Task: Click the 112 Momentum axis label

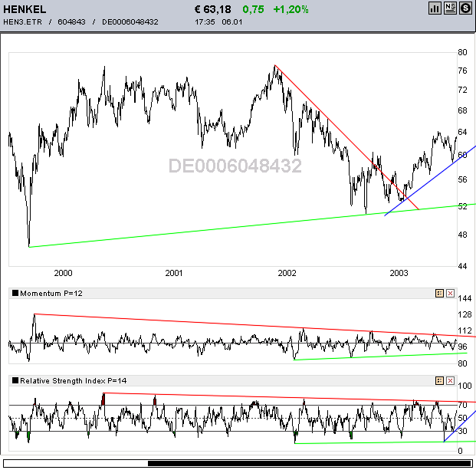Action: tap(465, 330)
